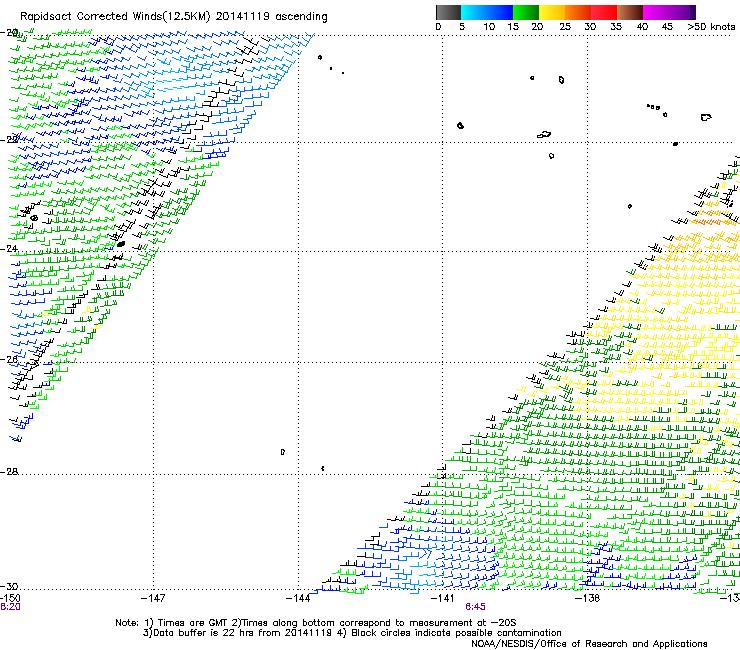740x650 pixels.
Task: Click the '-22' latitude axis label
Action: [x=9, y=140]
